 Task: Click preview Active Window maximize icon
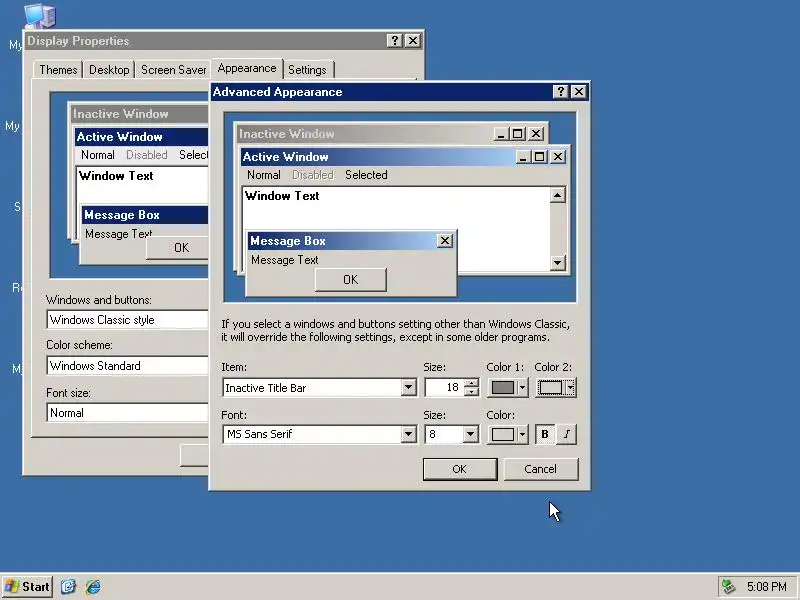click(x=539, y=157)
